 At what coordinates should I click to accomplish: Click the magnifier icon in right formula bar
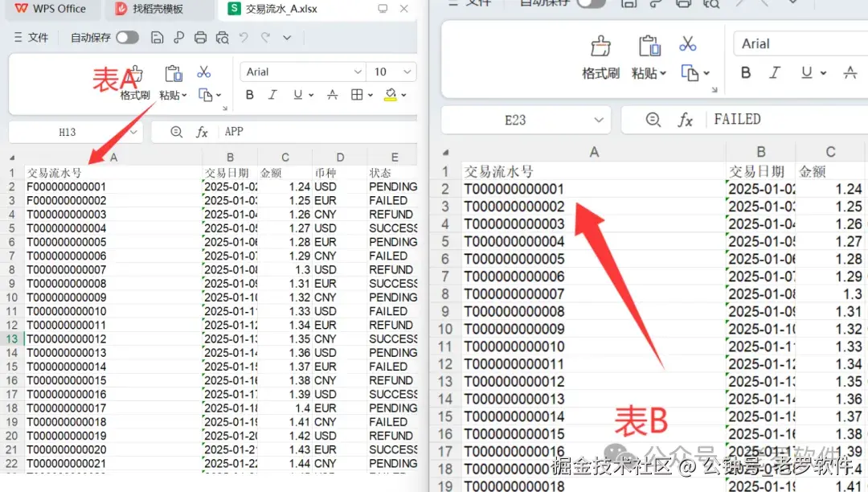pyautogui.click(x=653, y=120)
